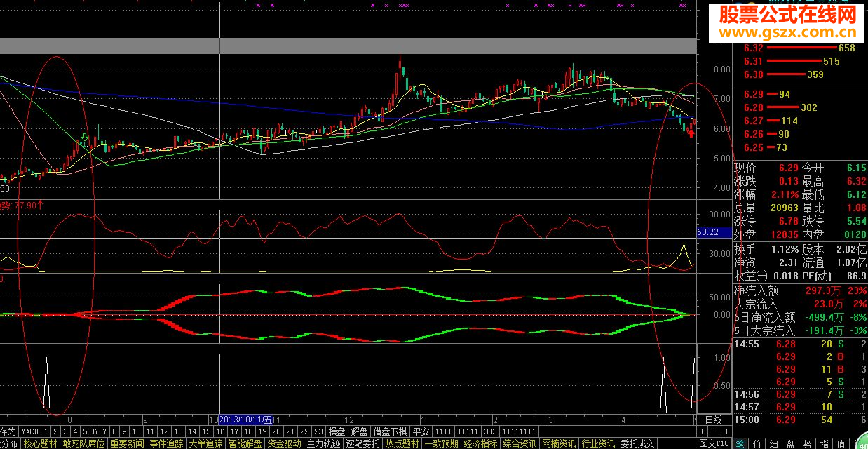The height and width of the screenshot is (449, 868).
Task: Open the 资金驱动 info tab
Action: (284, 443)
